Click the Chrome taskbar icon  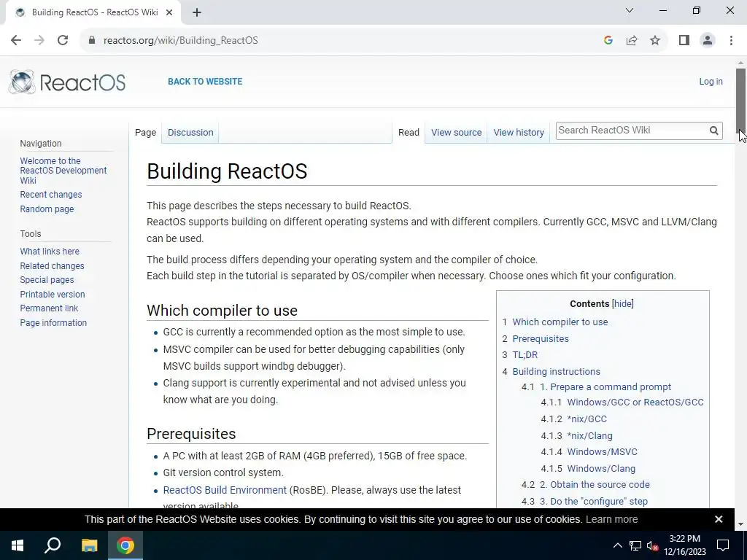tap(125, 545)
